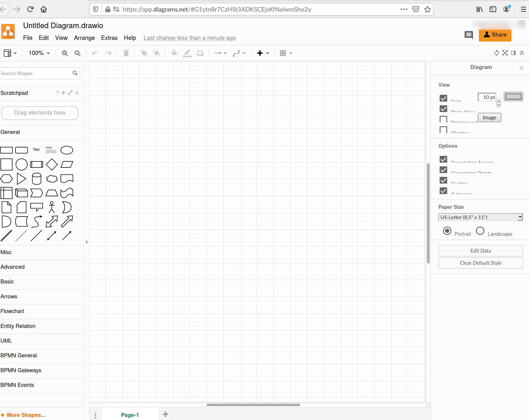Click the line color pencil icon
This screenshot has width=529, height=420.
click(x=187, y=53)
